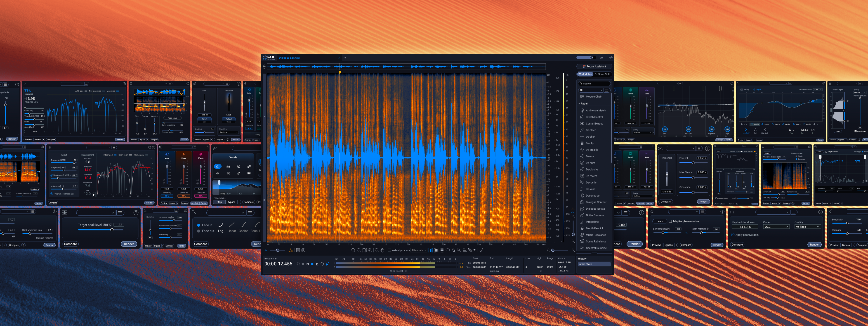The height and width of the screenshot is (326, 868).
Task: Collapse the Repair category
Action: coord(580,104)
